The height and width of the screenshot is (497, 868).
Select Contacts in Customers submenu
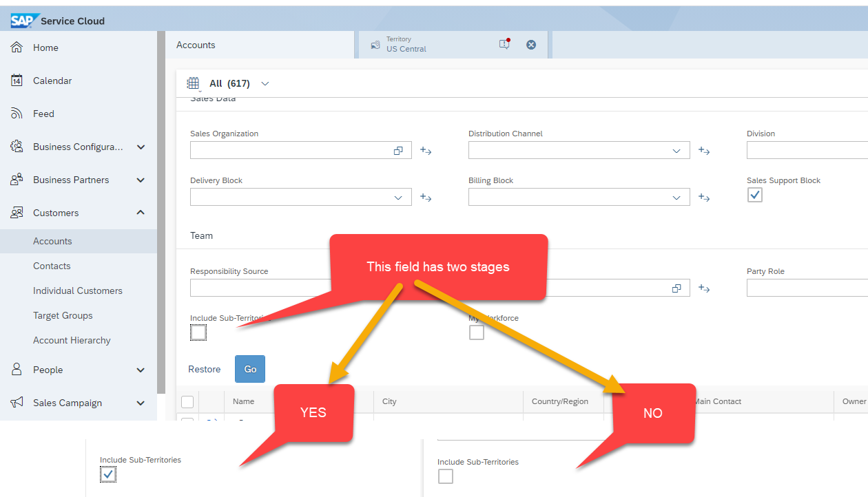(52, 266)
